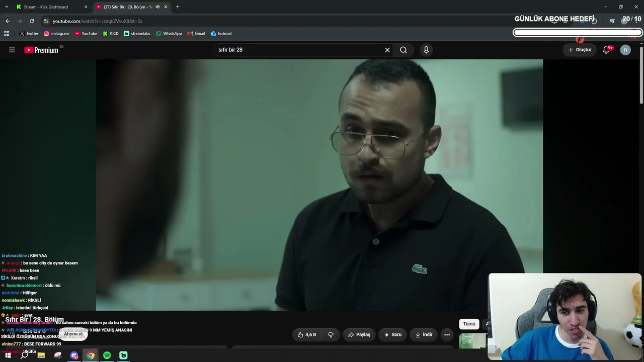Click the Soru ask button
644x362 pixels.
click(x=392, y=335)
